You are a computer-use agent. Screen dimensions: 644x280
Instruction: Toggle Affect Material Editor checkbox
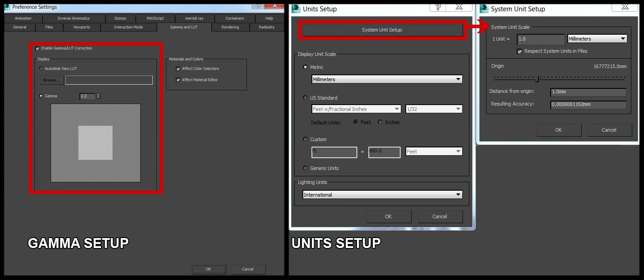178,80
